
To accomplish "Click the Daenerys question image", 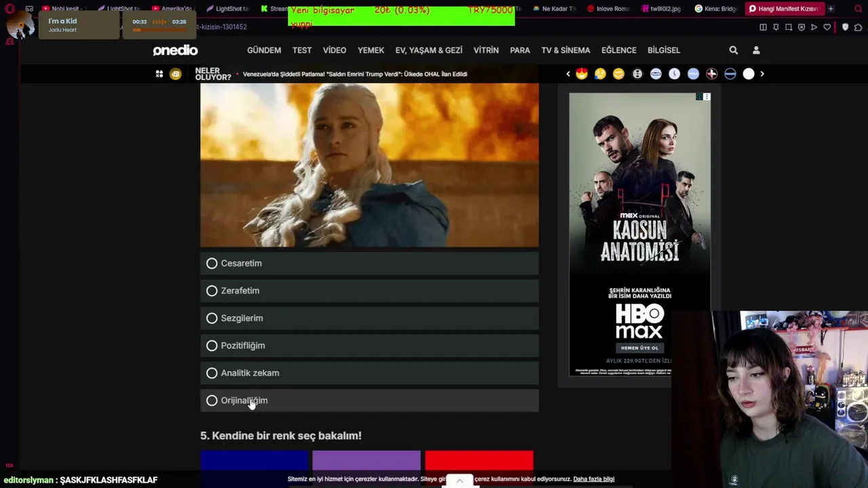I will point(370,165).
